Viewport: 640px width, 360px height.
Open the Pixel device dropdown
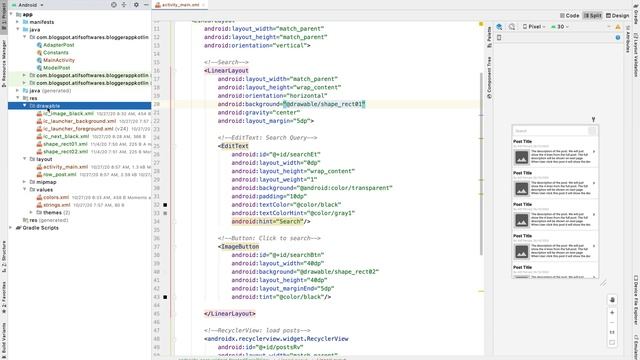(534, 27)
